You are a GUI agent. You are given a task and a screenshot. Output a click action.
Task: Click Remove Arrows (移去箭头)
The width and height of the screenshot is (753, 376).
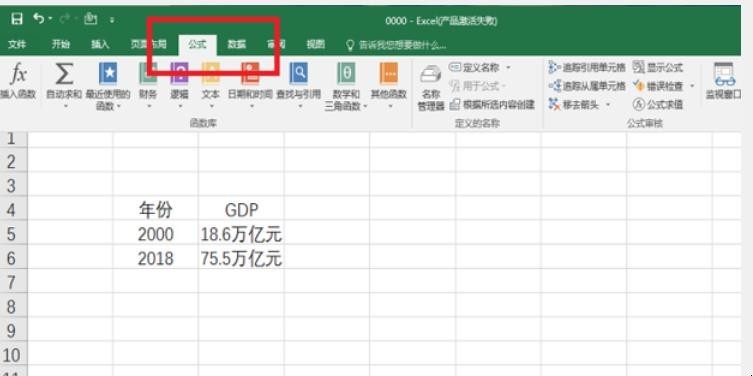tap(574, 104)
